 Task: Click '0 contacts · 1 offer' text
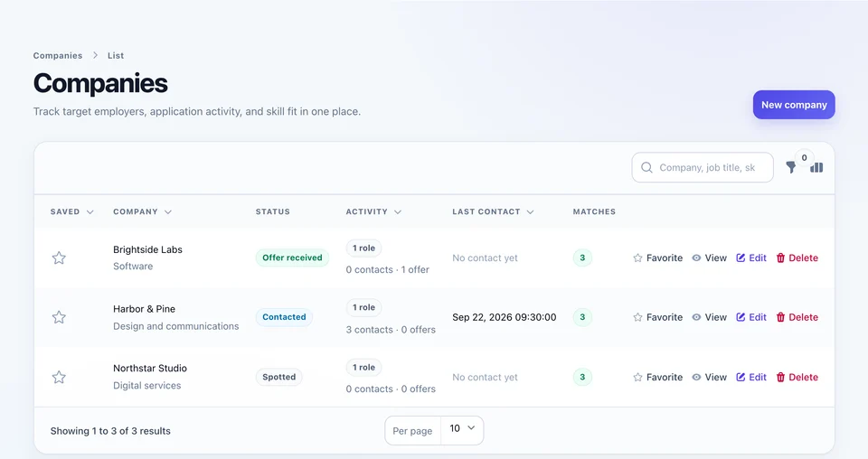tap(388, 270)
